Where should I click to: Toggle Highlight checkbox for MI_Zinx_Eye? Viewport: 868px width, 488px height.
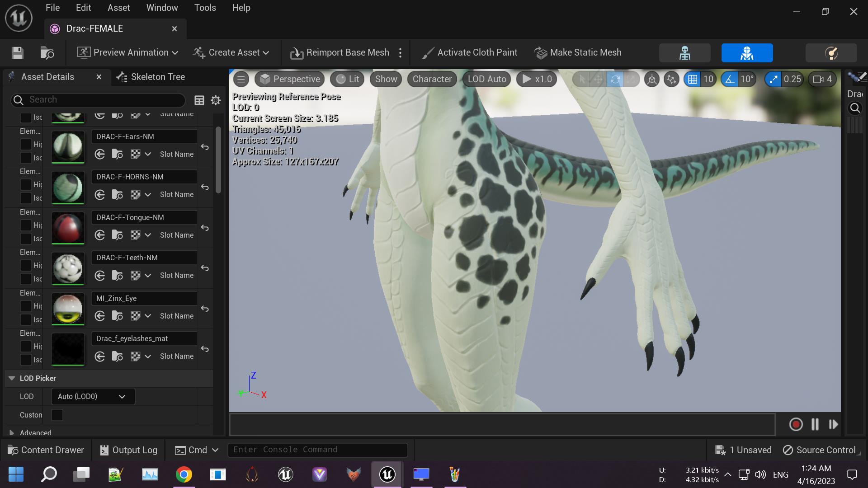click(x=26, y=306)
